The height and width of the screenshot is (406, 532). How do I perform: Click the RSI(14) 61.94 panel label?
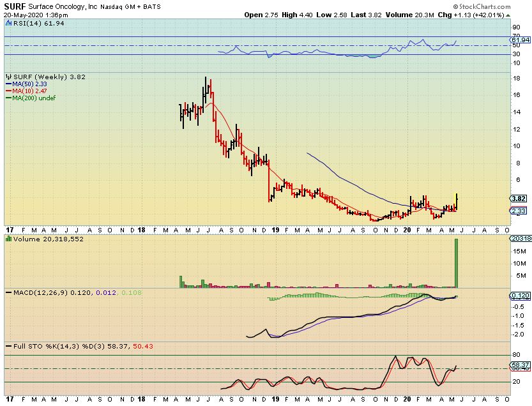click(x=39, y=23)
